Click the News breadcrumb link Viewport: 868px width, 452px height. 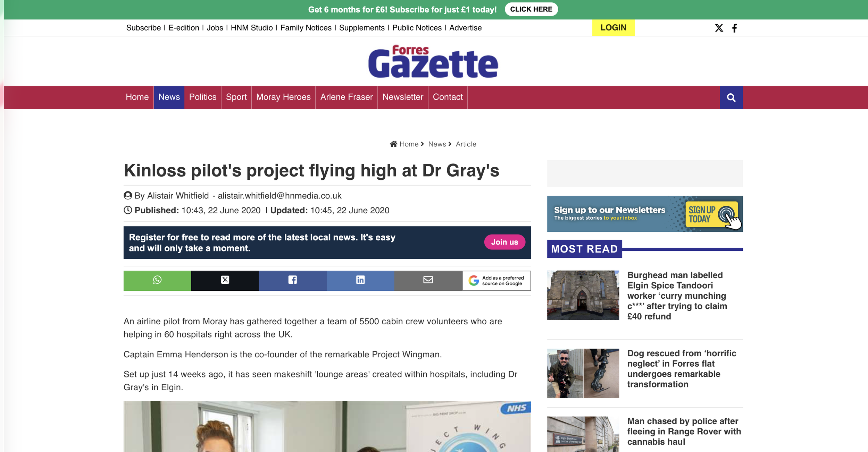(x=437, y=144)
